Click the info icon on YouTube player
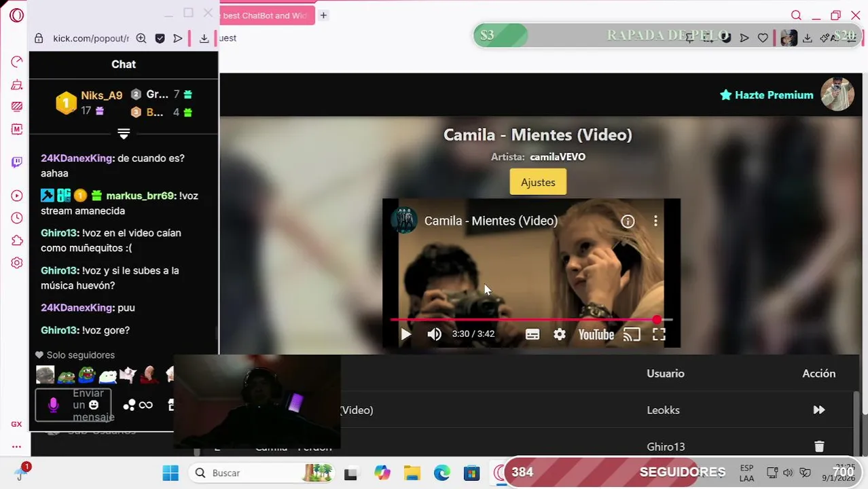This screenshot has height=489, width=868. 628,221
